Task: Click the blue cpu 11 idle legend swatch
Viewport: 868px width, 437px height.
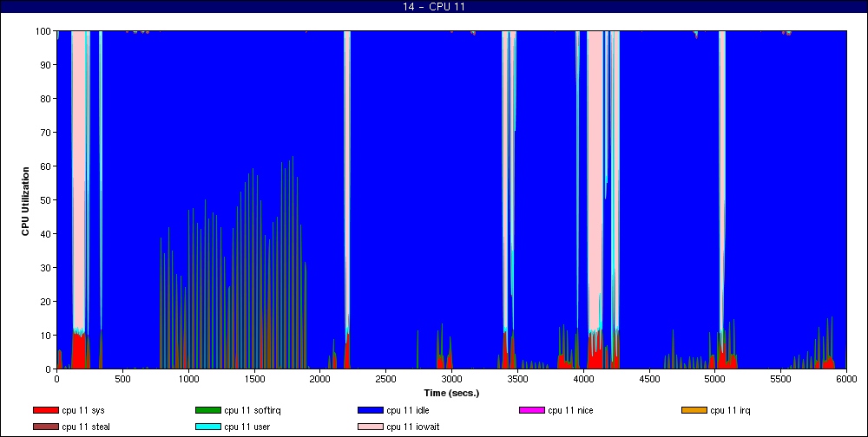Action: point(370,410)
